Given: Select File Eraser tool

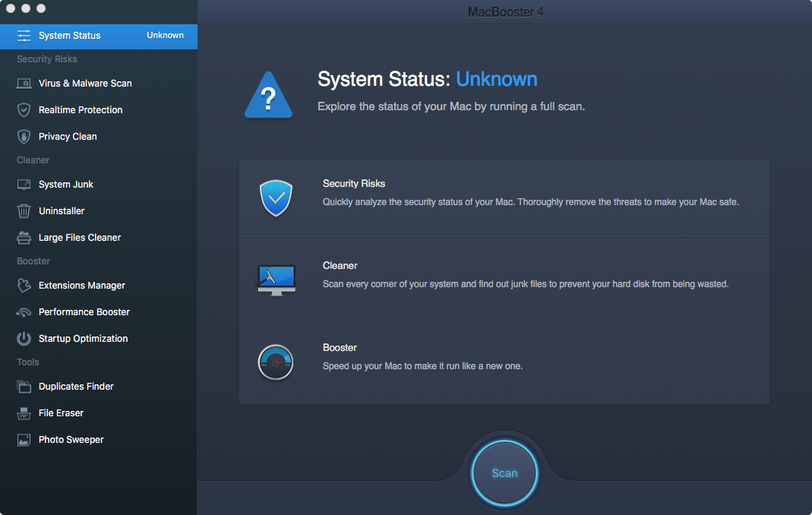Looking at the screenshot, I should pos(99,413).
